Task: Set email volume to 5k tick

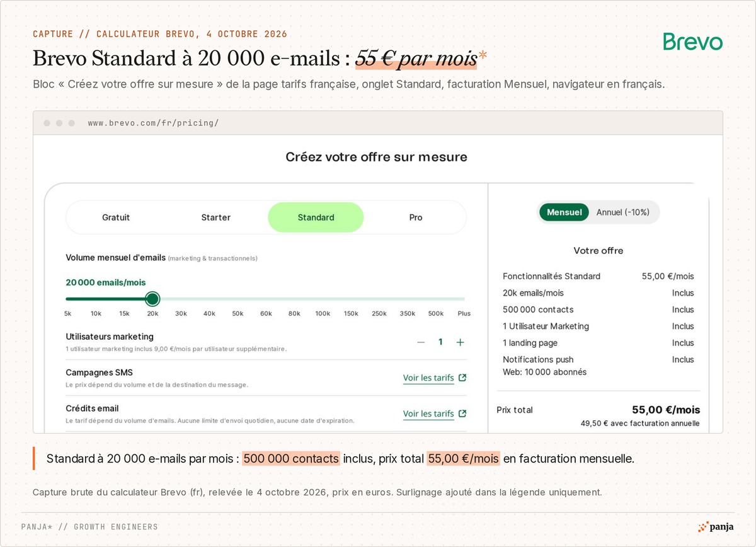Action: tap(67, 313)
